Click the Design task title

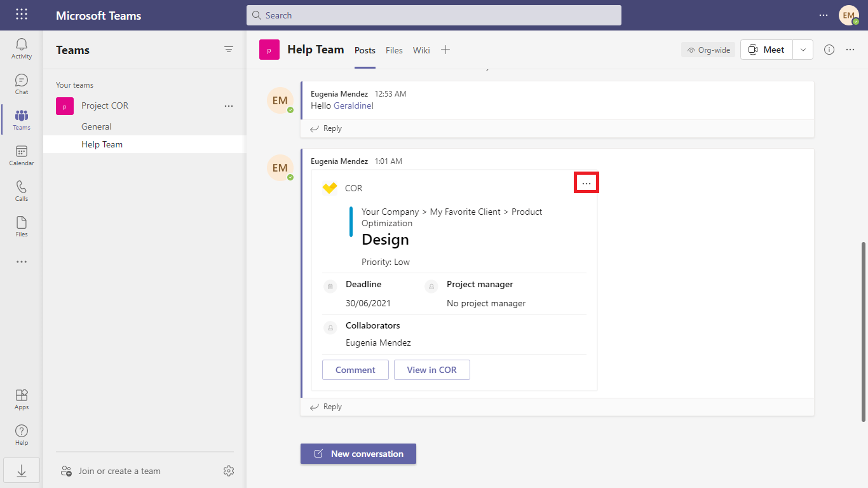tap(385, 240)
